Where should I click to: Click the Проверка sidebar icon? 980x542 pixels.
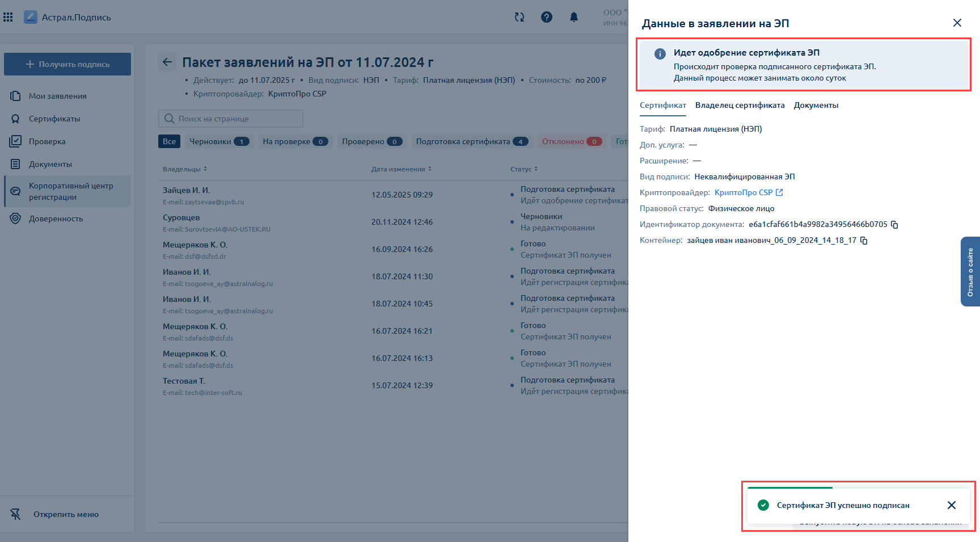pos(15,141)
